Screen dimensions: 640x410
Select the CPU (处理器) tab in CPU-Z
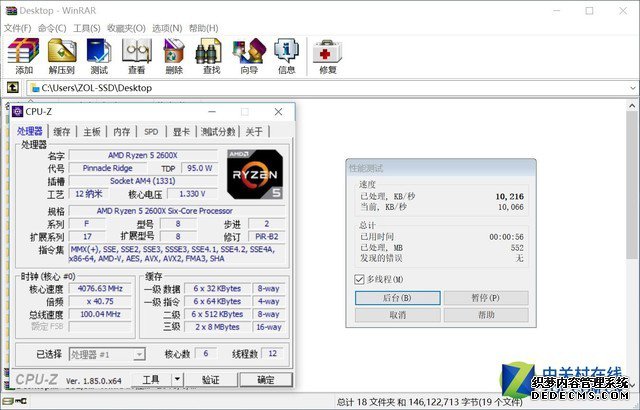[x=29, y=131]
